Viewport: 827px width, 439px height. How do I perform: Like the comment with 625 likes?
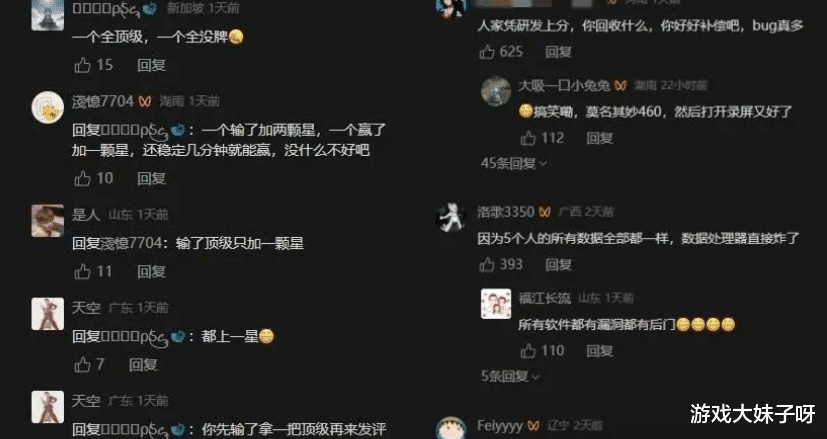[x=487, y=52]
